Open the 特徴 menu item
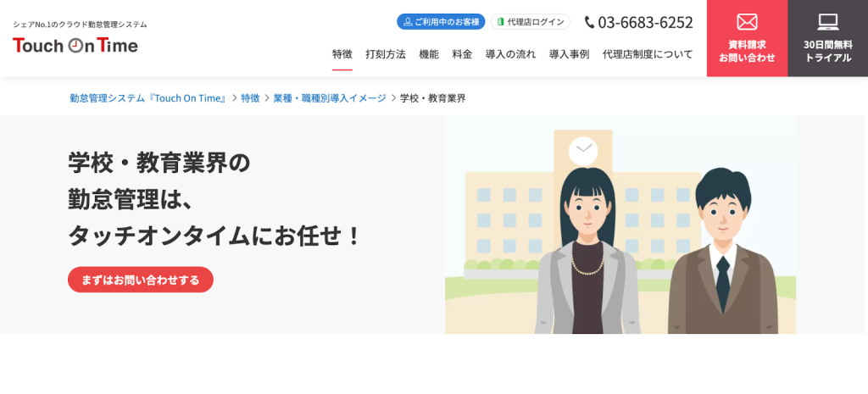Screen dimensions: 868x394 [x=342, y=54]
